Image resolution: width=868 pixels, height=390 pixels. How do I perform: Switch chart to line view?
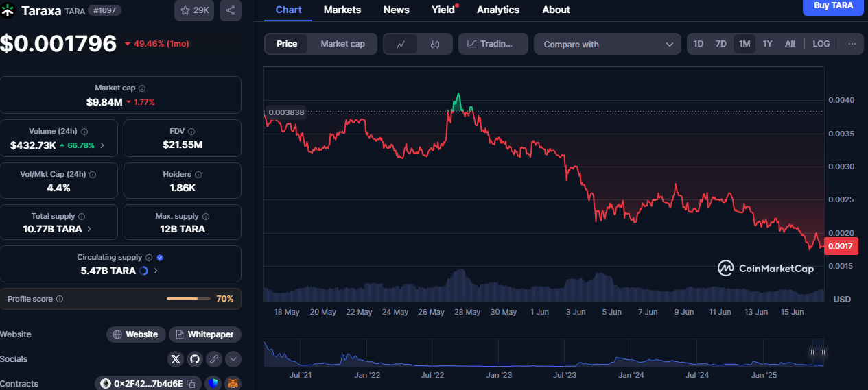click(x=401, y=44)
